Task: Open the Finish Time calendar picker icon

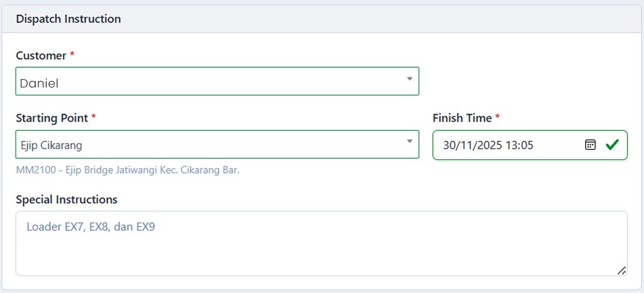Action: pyautogui.click(x=590, y=145)
